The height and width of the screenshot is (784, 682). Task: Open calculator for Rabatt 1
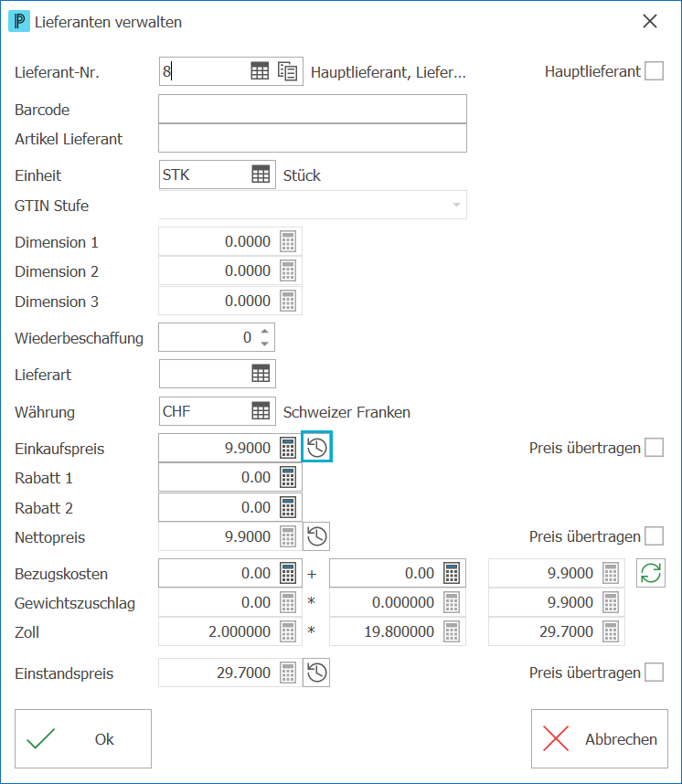point(288,477)
